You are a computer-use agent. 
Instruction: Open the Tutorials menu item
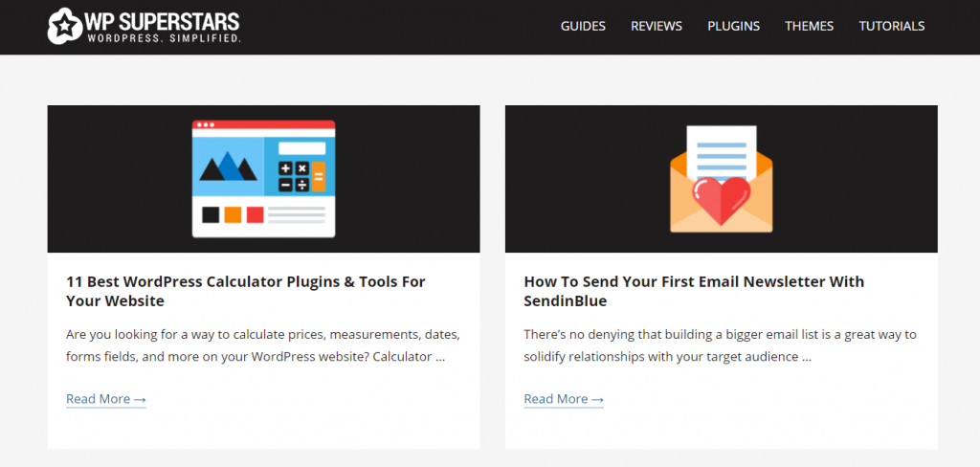[x=891, y=26]
